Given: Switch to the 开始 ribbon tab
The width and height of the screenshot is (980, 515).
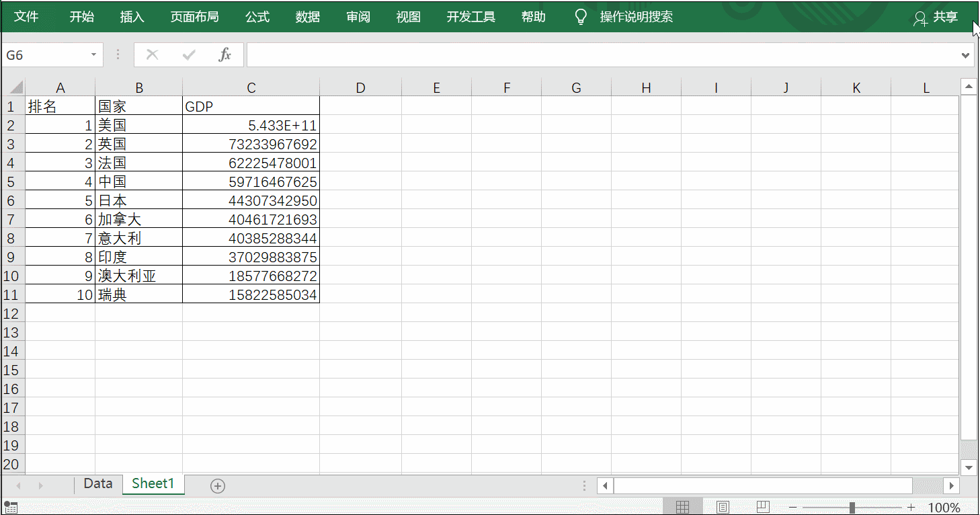Looking at the screenshot, I should coord(82,16).
